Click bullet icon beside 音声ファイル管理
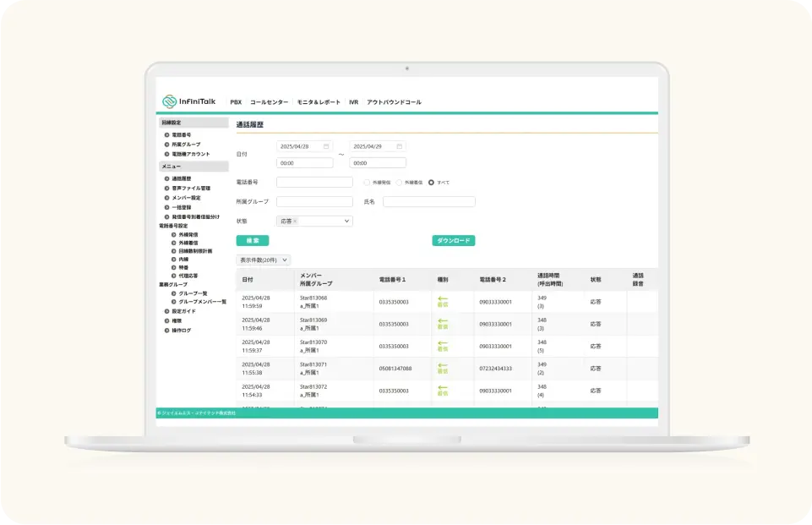 pos(166,189)
